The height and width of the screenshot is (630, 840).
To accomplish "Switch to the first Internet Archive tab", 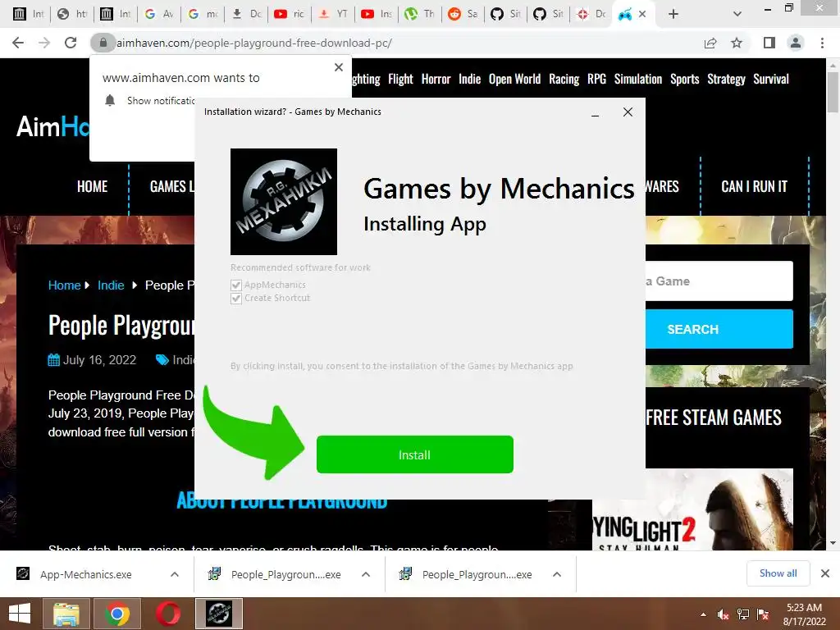I will (29, 14).
